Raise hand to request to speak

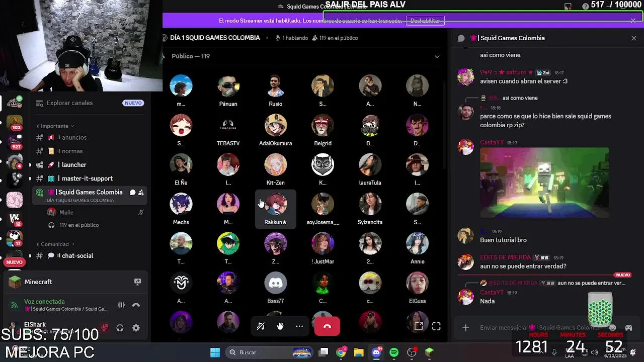pos(280,326)
